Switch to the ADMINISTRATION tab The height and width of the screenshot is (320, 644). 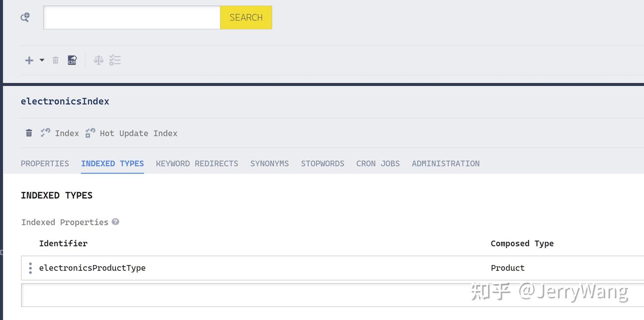click(x=445, y=164)
